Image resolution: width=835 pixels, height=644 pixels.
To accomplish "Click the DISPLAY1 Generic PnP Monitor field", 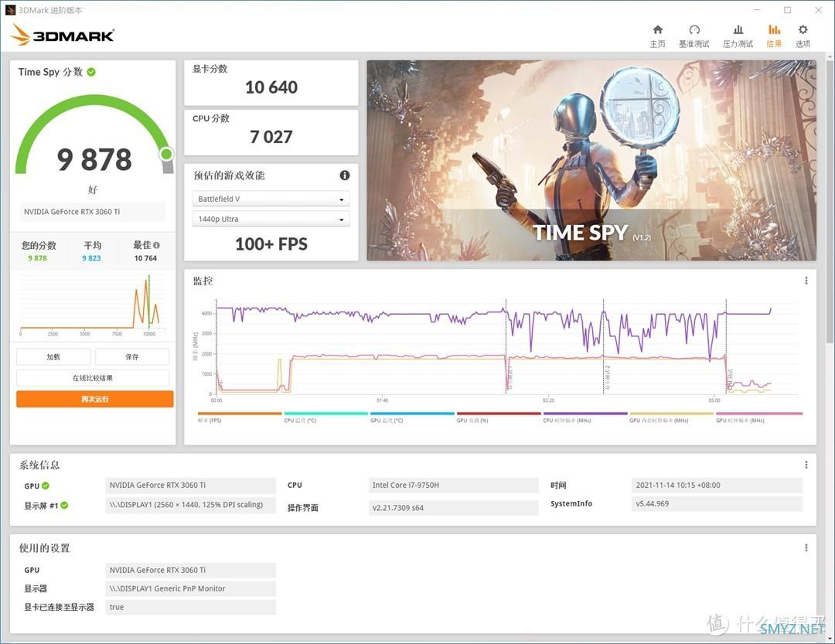I will click(191, 588).
